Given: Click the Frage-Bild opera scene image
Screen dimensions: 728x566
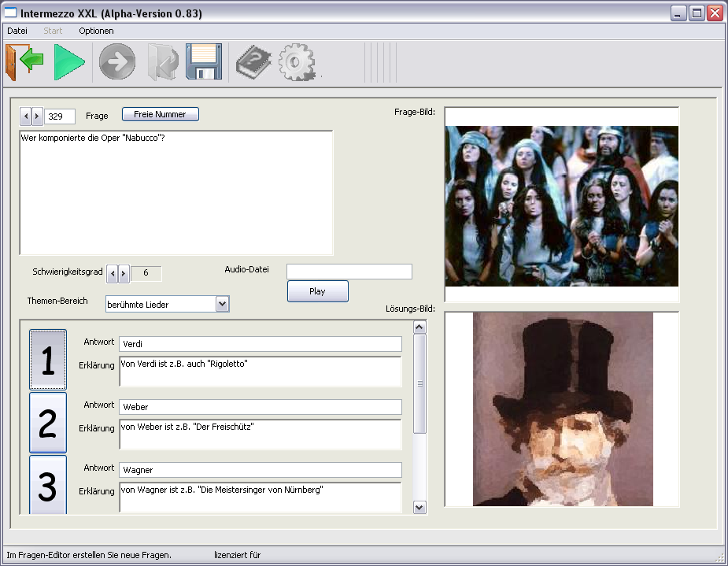Looking at the screenshot, I should pos(562,206).
